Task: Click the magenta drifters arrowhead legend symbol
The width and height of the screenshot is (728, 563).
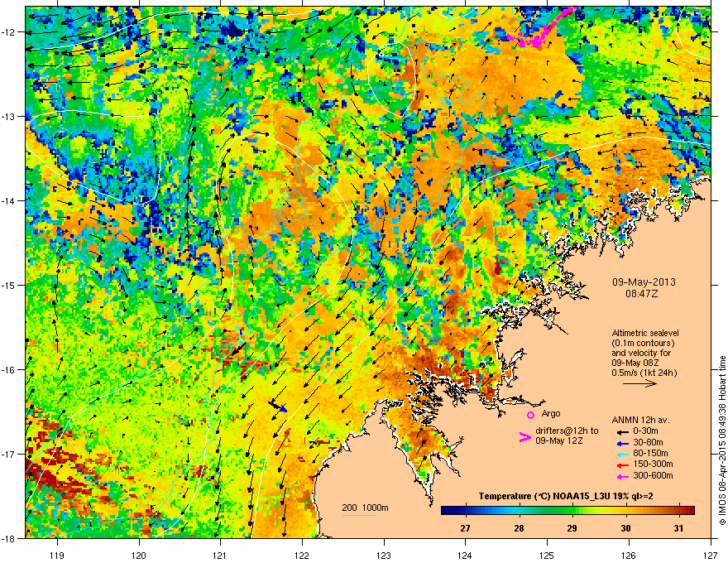Action: [524, 437]
